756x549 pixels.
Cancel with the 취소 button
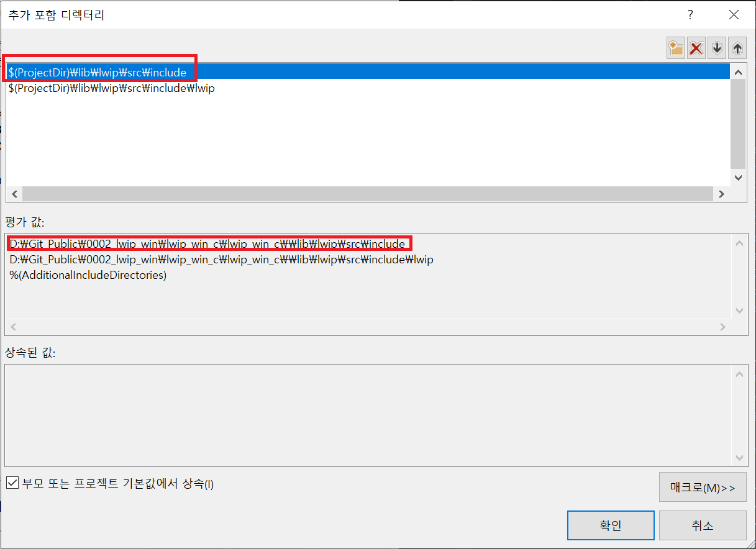tap(703, 525)
